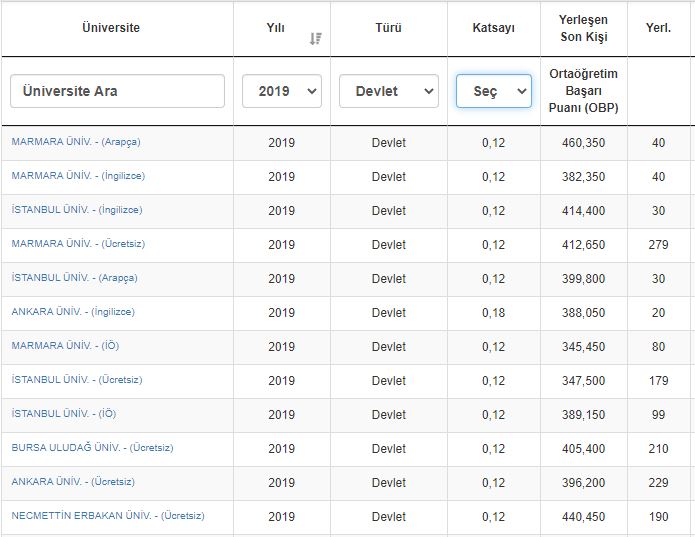
Task: Select the 412,650 score cell
Action: pyautogui.click(x=583, y=245)
